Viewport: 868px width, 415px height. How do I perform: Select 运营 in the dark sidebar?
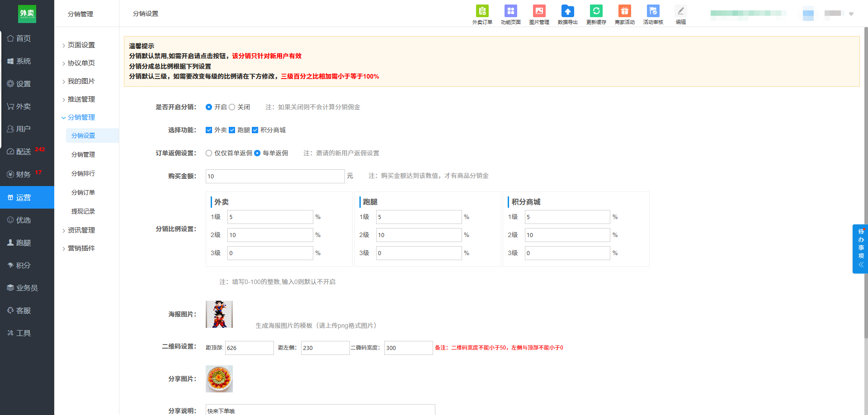27,197
